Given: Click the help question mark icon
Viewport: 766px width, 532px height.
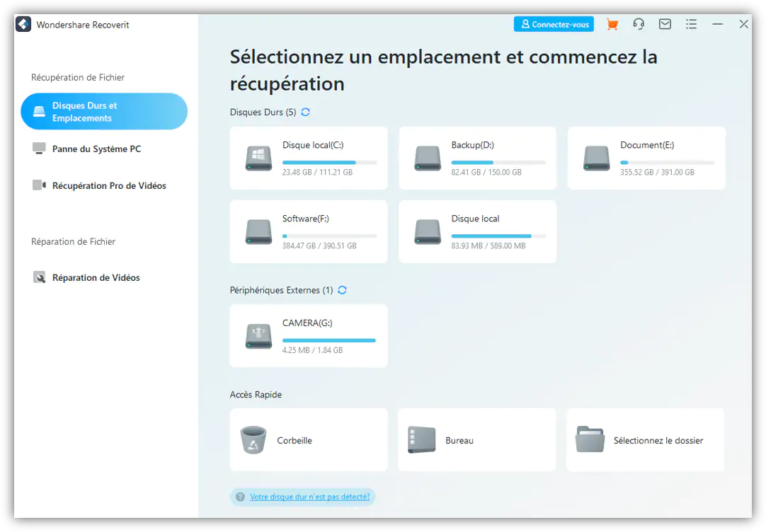Looking at the screenshot, I should (x=240, y=497).
